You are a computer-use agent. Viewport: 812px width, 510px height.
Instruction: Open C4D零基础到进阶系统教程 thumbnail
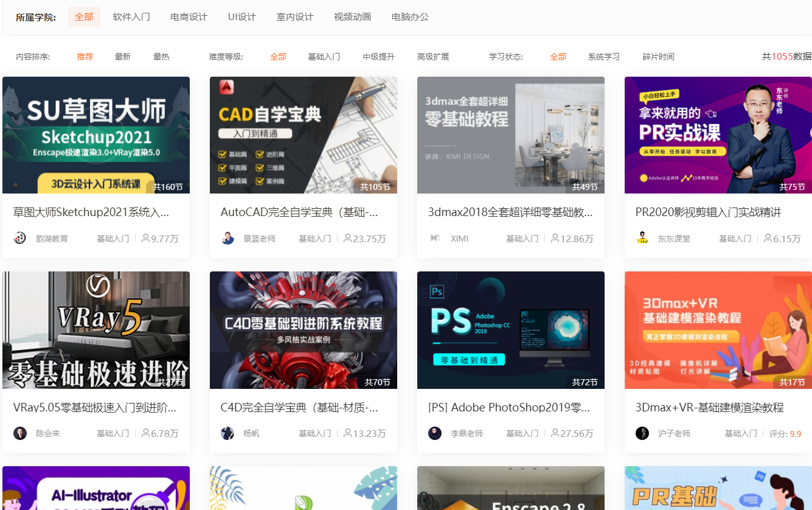point(304,330)
